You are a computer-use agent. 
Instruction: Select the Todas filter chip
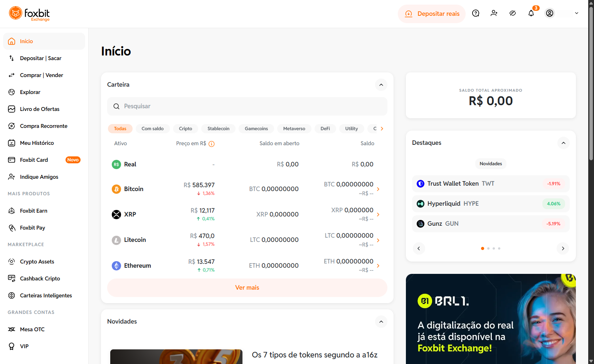[120, 129]
